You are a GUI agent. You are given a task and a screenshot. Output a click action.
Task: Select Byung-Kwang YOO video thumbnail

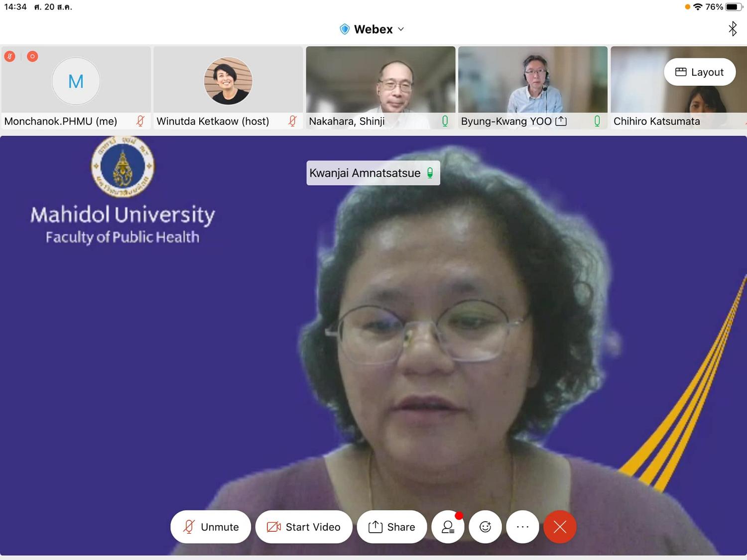click(x=533, y=88)
